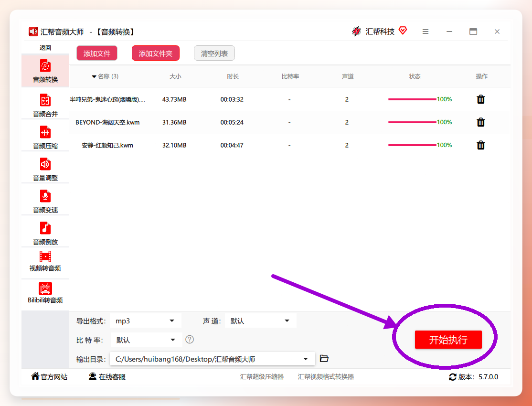Image resolution: width=532 pixels, height=406 pixels.
Task: Start conversion with 开始执行 button
Action: (448, 340)
